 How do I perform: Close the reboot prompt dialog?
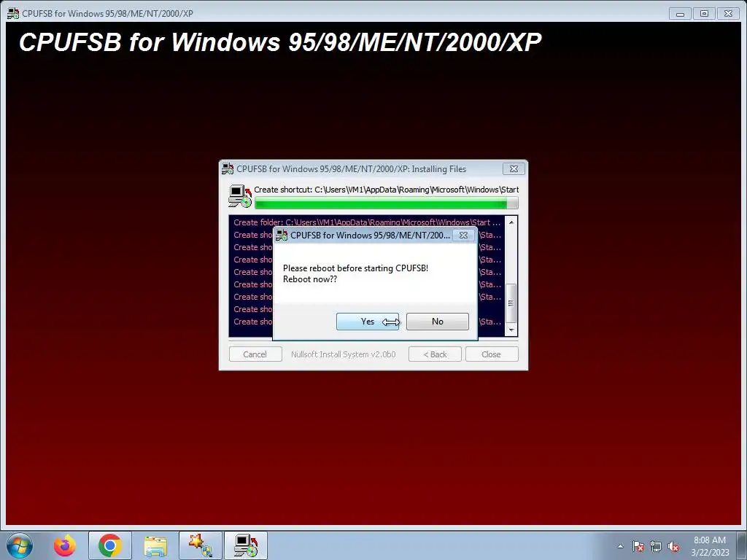463,236
